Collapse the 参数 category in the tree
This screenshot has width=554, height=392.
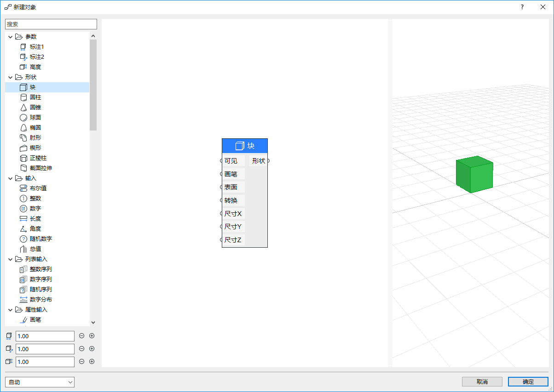(10, 36)
